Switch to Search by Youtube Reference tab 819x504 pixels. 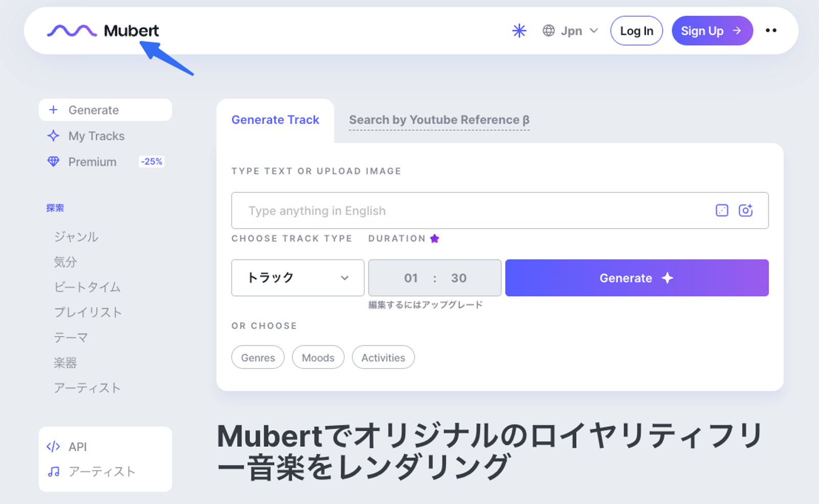tap(439, 120)
